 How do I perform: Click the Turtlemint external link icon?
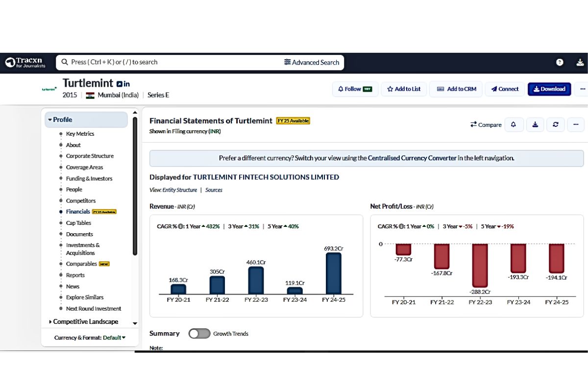(x=119, y=84)
